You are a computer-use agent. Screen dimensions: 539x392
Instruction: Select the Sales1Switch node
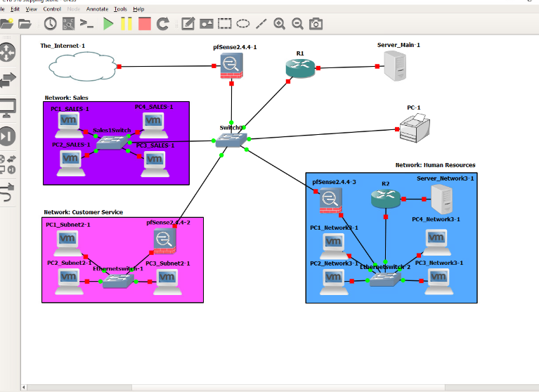(112, 142)
